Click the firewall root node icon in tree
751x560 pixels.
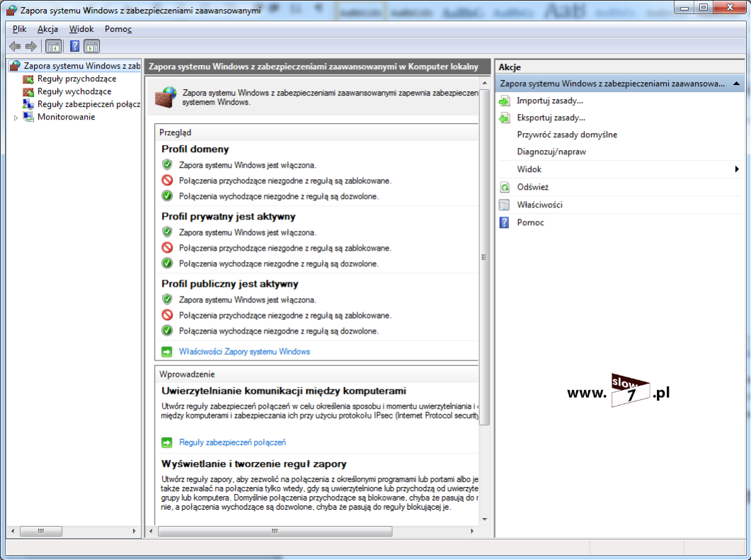pyautogui.click(x=16, y=66)
